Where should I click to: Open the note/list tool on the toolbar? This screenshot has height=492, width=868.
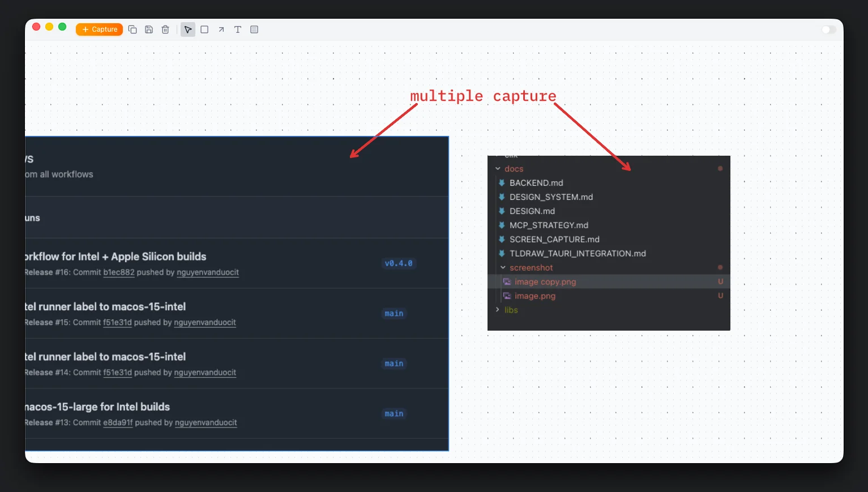click(254, 29)
